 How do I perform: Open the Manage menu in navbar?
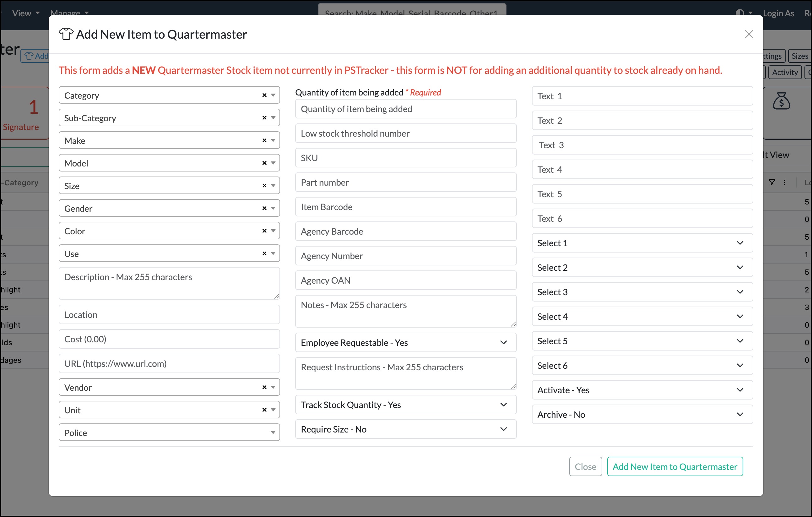pos(69,13)
